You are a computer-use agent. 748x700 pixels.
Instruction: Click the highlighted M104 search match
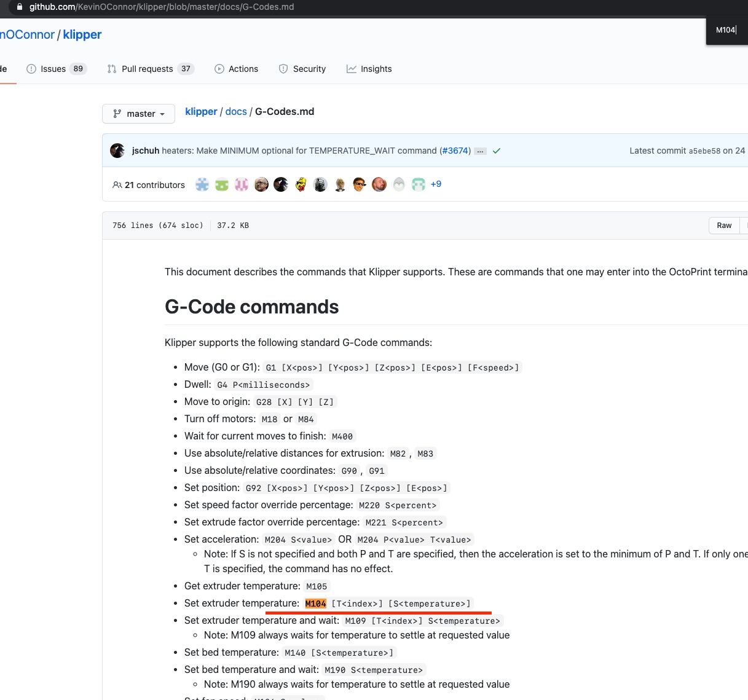click(316, 604)
